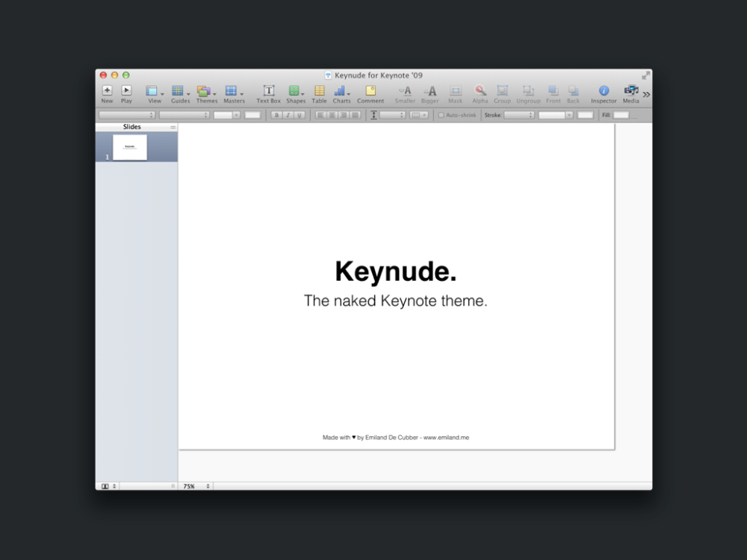This screenshot has width=747, height=560.
Task: Open the font size combo box
Action: coord(226,115)
